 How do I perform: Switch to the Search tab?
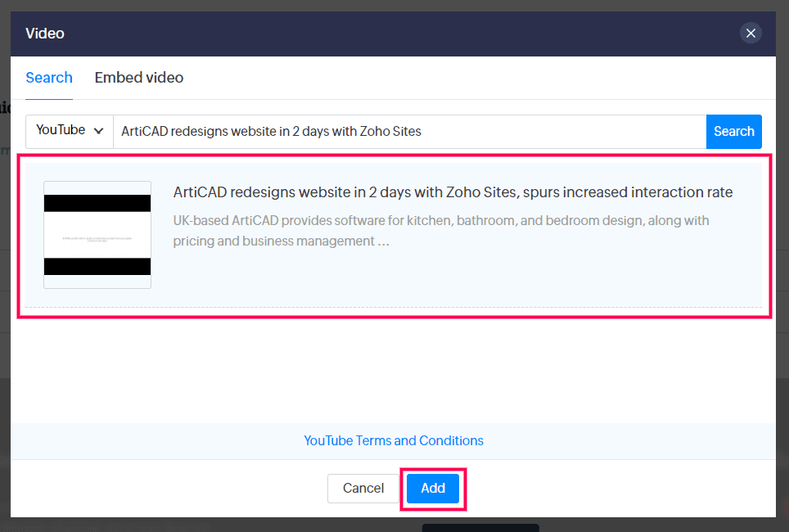49,78
